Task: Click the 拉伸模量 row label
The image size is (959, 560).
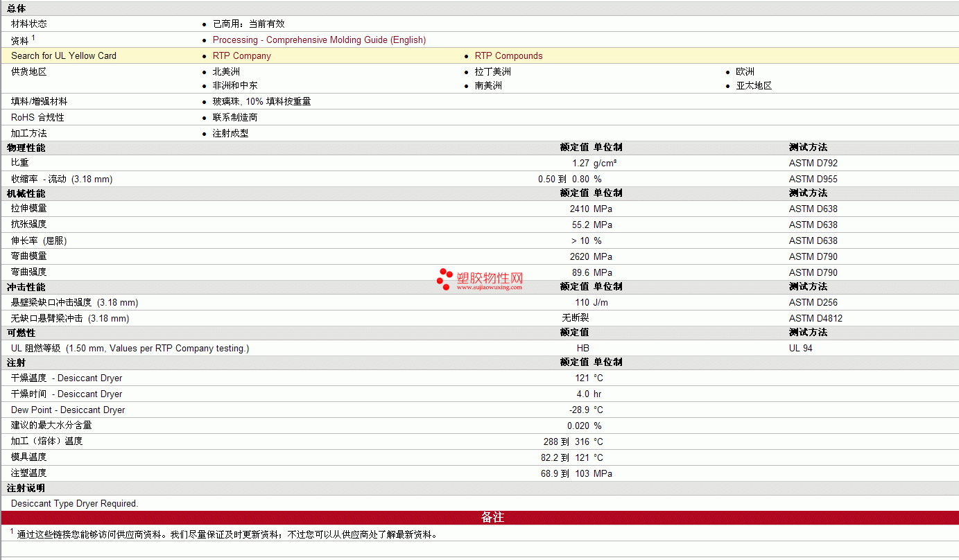Action: click(29, 209)
